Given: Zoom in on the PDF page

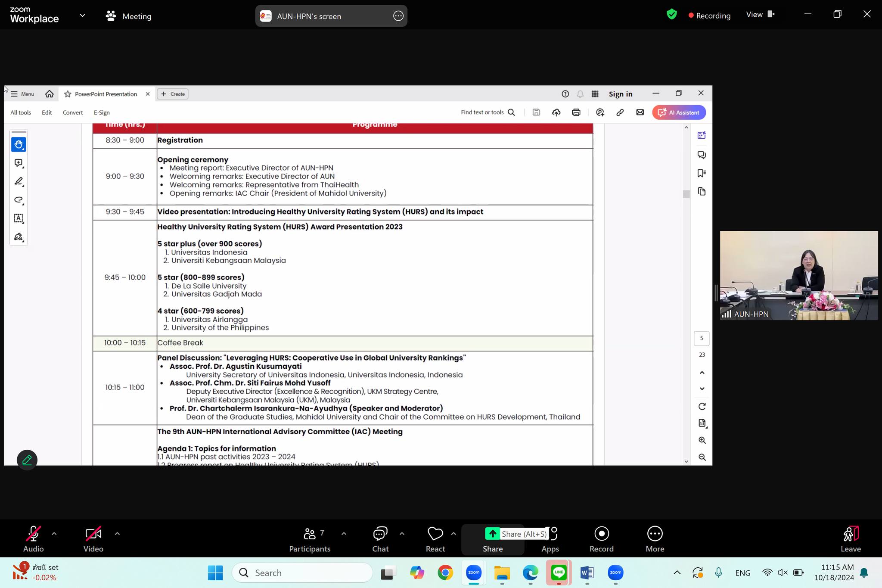Looking at the screenshot, I should 702,440.
